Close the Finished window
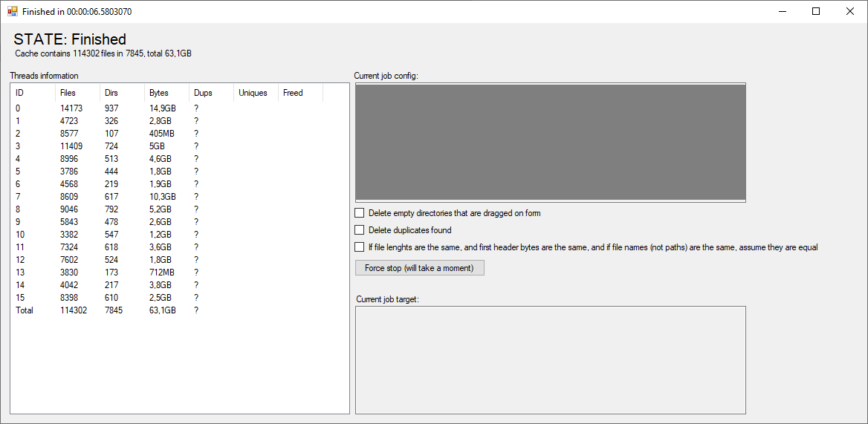 click(849, 11)
